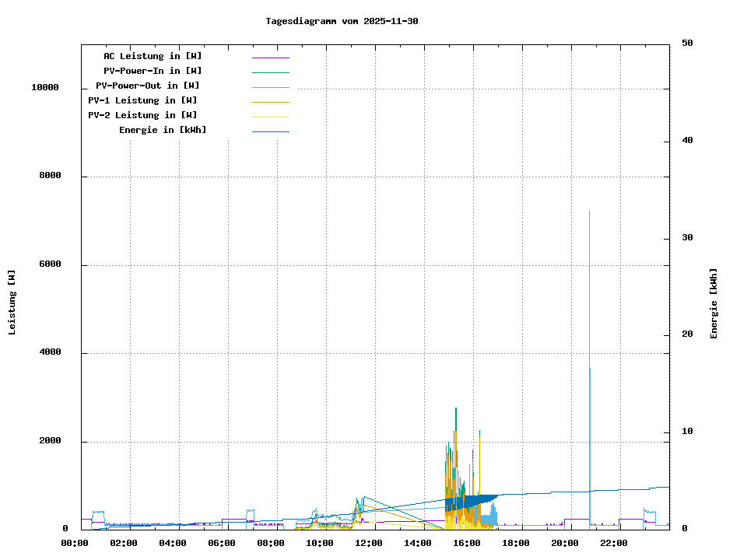This screenshot has width=747, height=560.
Task: Click the purple AC Leistung legend line
Action: tap(270, 58)
